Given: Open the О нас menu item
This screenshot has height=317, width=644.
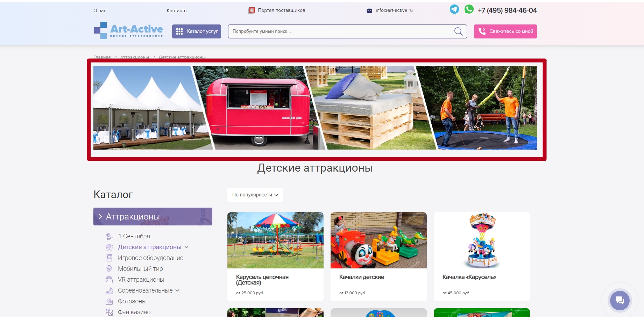Looking at the screenshot, I should 100,11.
